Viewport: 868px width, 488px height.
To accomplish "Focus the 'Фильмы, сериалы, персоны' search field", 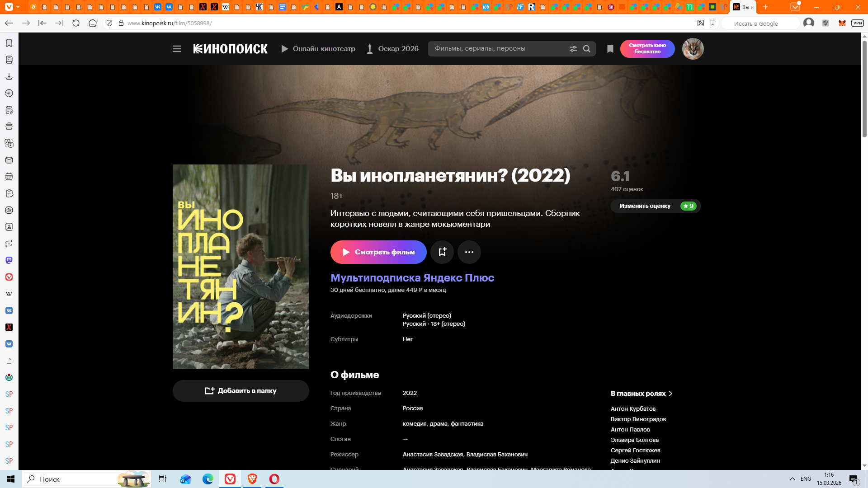I will 497,49.
